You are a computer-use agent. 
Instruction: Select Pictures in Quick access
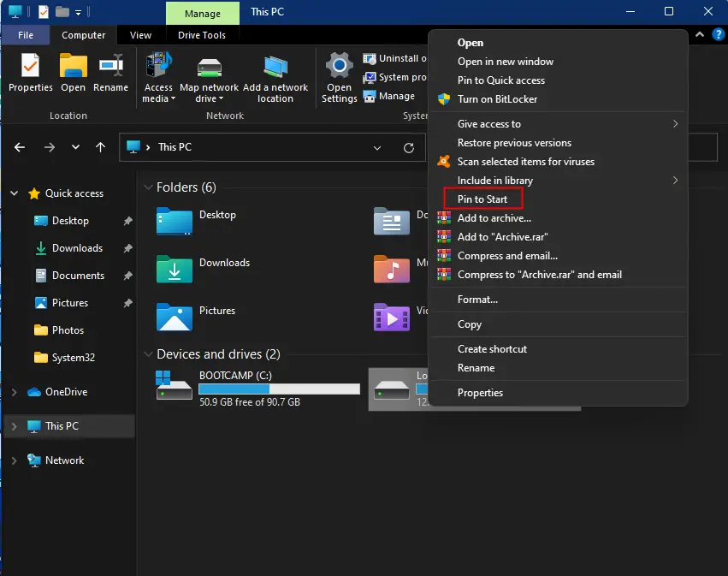69,303
